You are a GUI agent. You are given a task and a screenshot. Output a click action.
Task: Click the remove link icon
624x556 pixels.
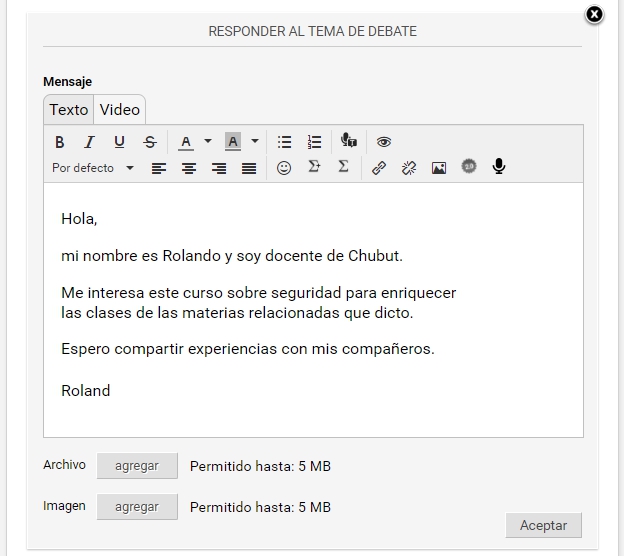[x=408, y=168]
